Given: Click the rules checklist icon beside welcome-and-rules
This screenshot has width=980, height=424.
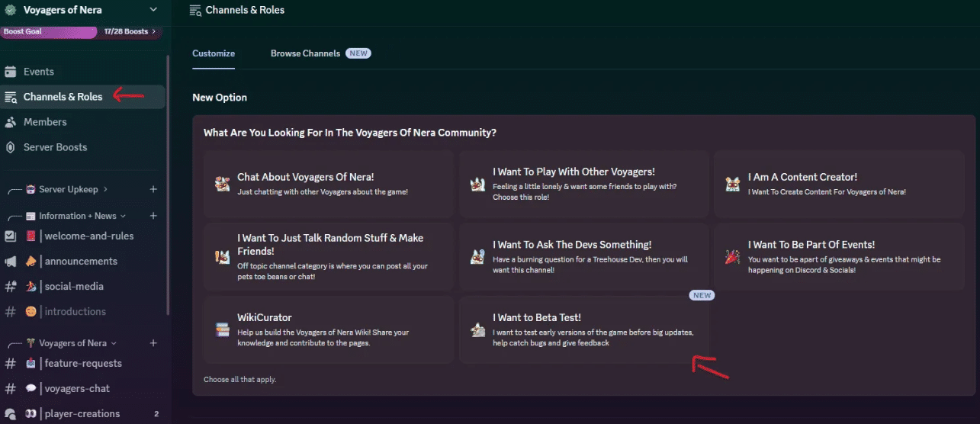Looking at the screenshot, I should [x=11, y=236].
